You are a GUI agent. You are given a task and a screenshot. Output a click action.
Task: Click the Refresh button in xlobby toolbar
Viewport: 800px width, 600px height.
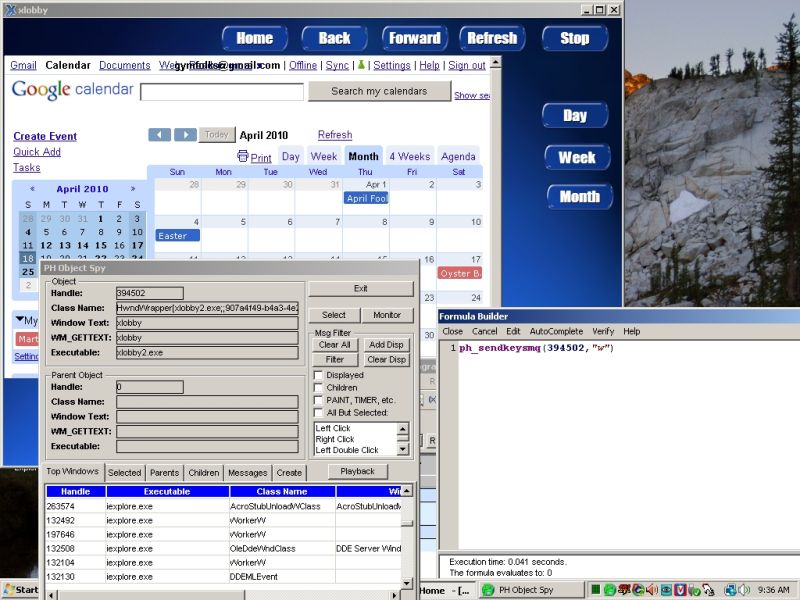coord(492,38)
